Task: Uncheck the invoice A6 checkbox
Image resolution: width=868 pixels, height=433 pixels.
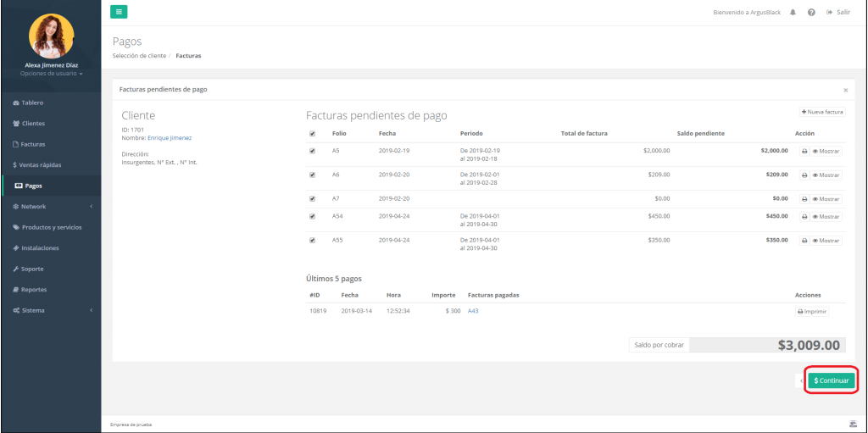Action: tap(312, 175)
